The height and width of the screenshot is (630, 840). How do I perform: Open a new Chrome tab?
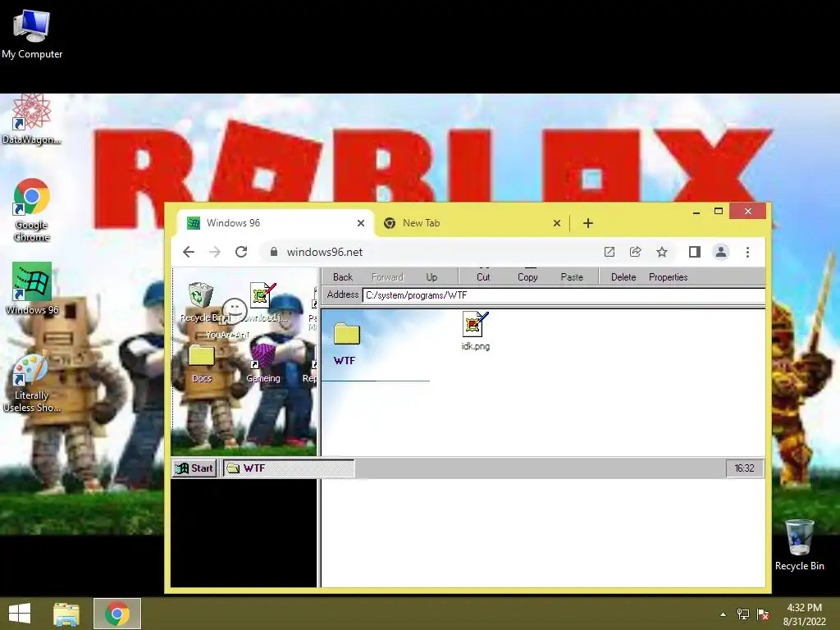(587, 223)
